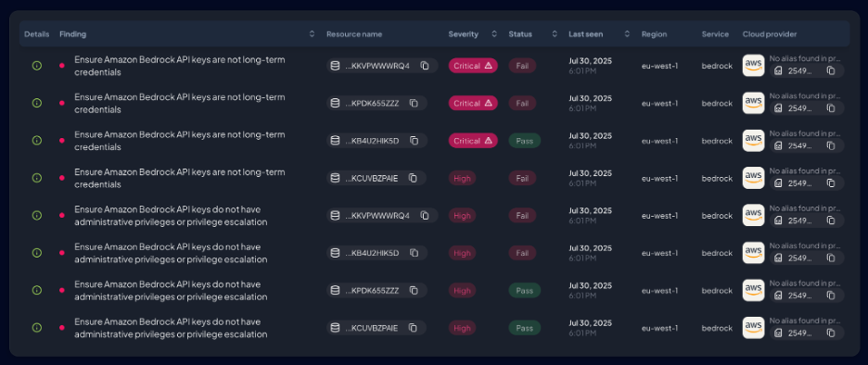Screen dimensions: 868x365
Task: Copy account ID in the last row
Action: [x=831, y=333]
